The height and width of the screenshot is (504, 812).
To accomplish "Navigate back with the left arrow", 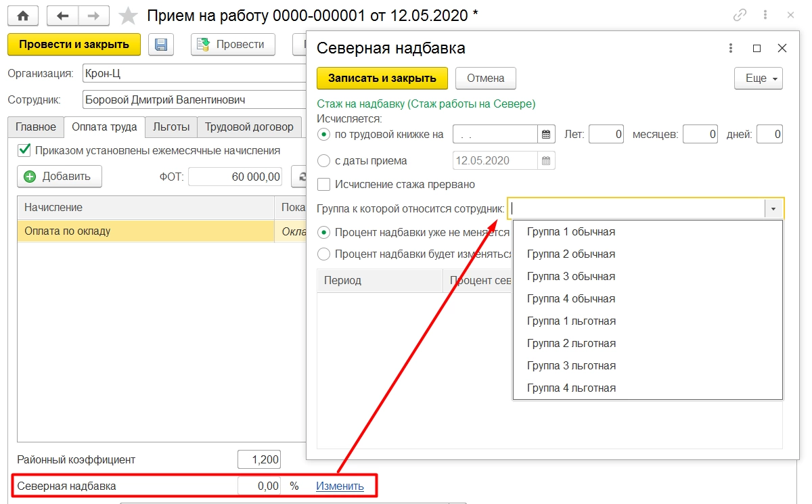I will (x=62, y=15).
